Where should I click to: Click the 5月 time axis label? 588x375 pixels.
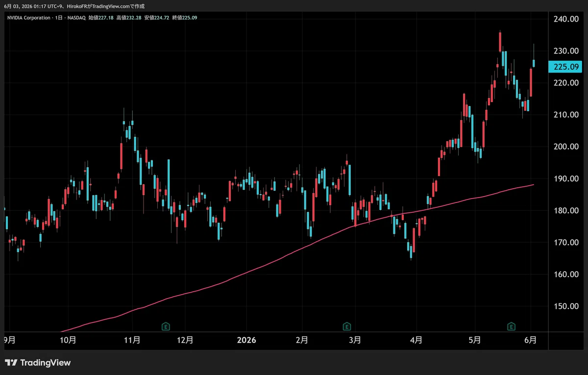click(x=474, y=340)
